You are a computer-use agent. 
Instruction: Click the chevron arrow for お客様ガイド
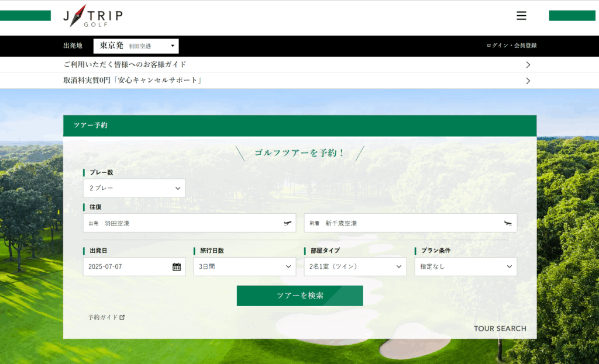pos(528,65)
